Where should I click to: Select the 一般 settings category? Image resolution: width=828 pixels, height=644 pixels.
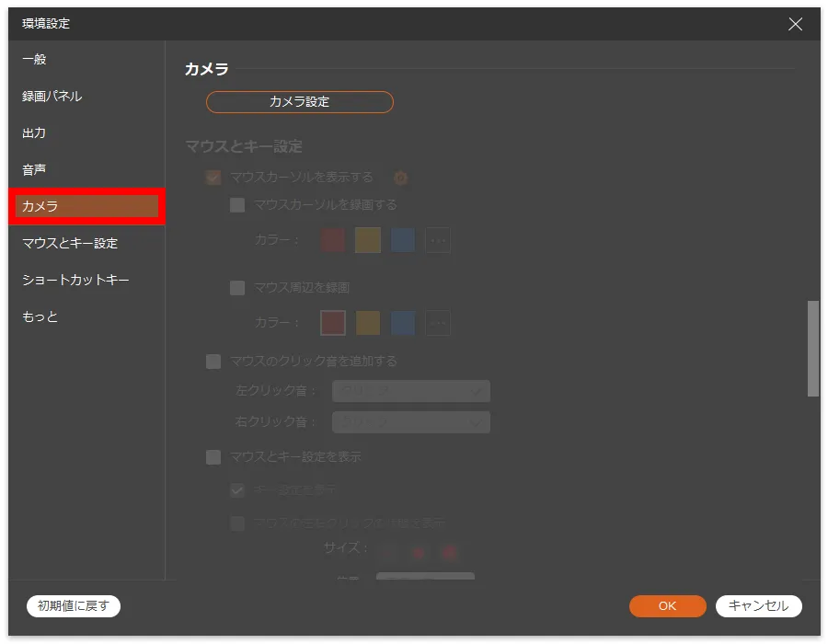click(x=35, y=60)
